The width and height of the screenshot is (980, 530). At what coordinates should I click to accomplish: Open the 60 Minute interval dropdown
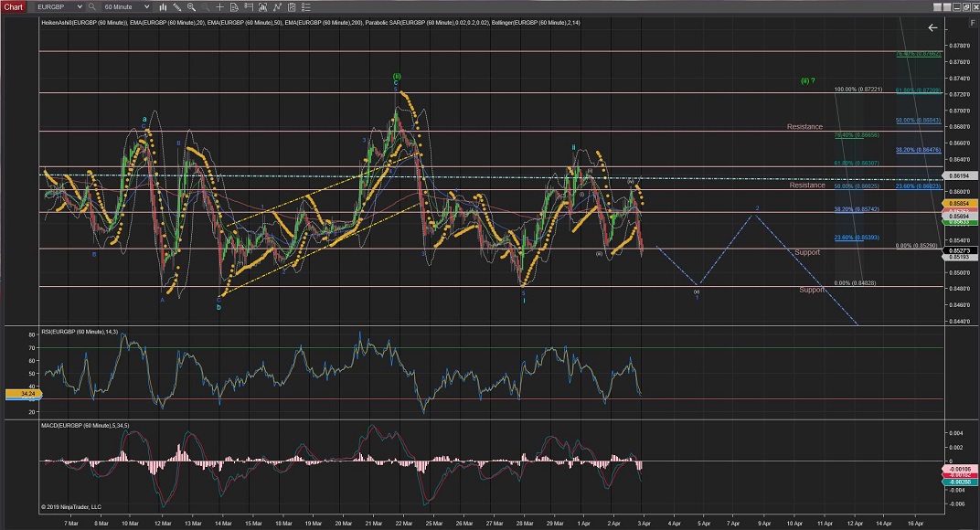click(x=127, y=7)
